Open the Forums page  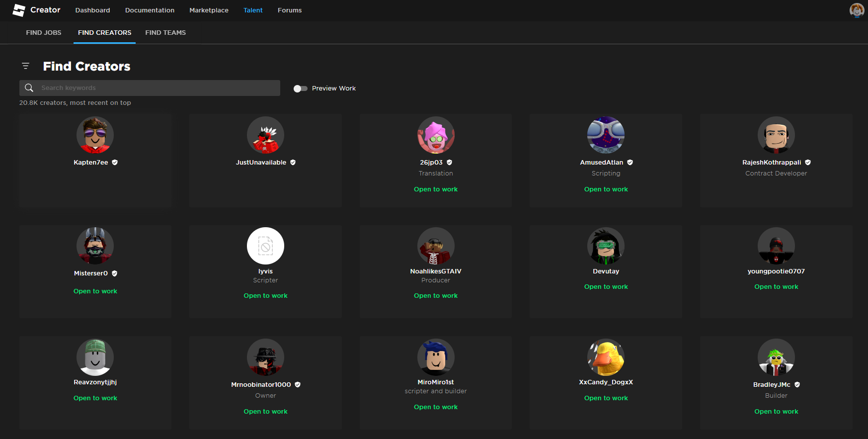coord(290,10)
